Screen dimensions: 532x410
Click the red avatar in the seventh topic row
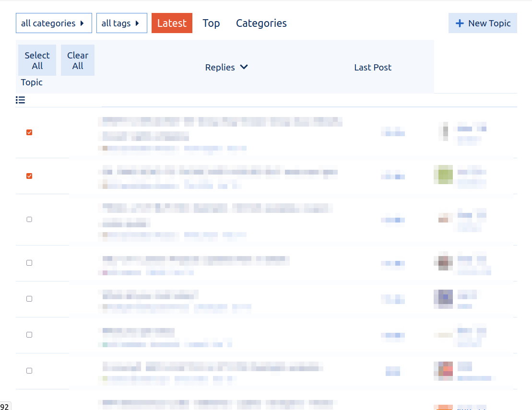(x=444, y=371)
